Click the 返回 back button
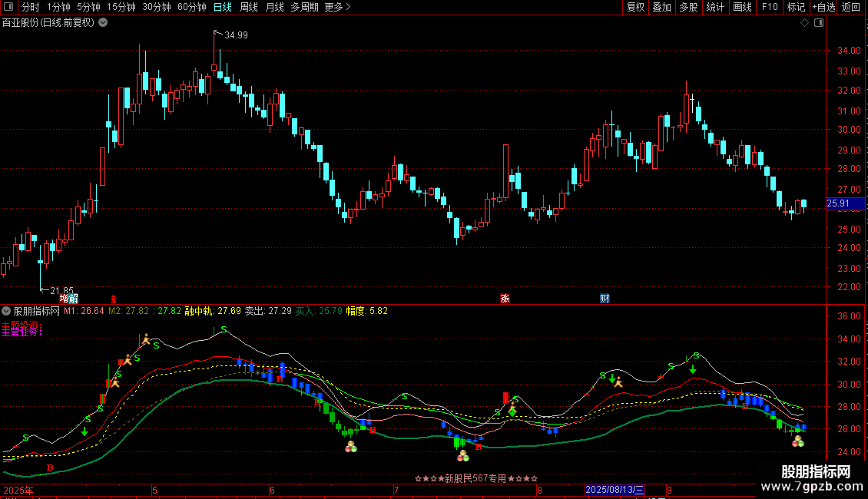This screenshot has height=499, width=868. coord(851,7)
